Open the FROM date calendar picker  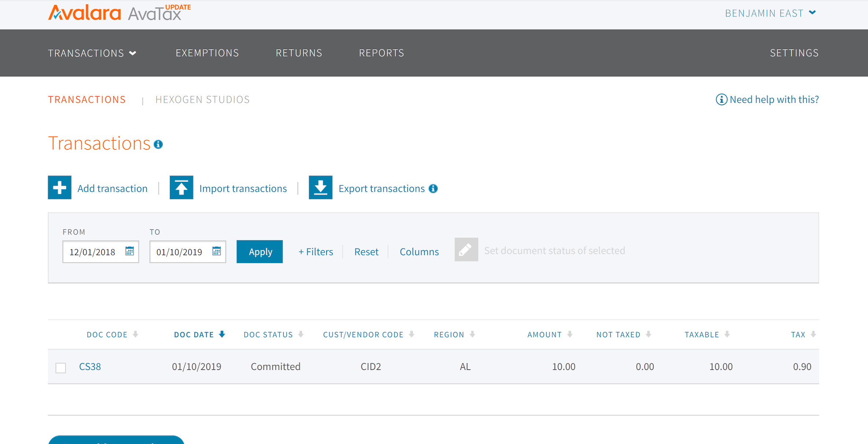tap(130, 251)
